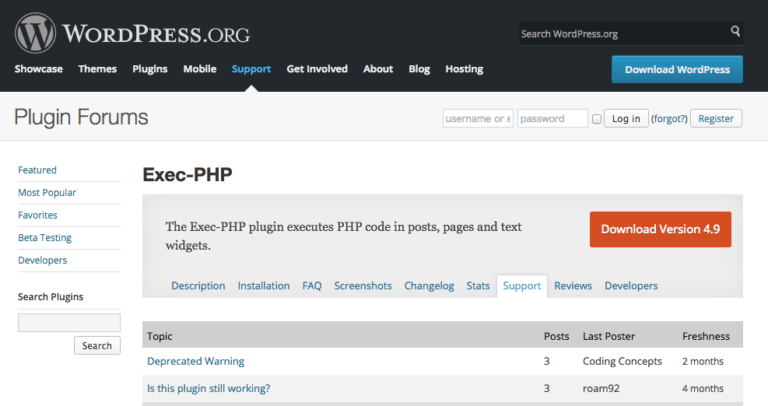Focus the username or email field
Screen dimensions: 768x406
(478, 119)
